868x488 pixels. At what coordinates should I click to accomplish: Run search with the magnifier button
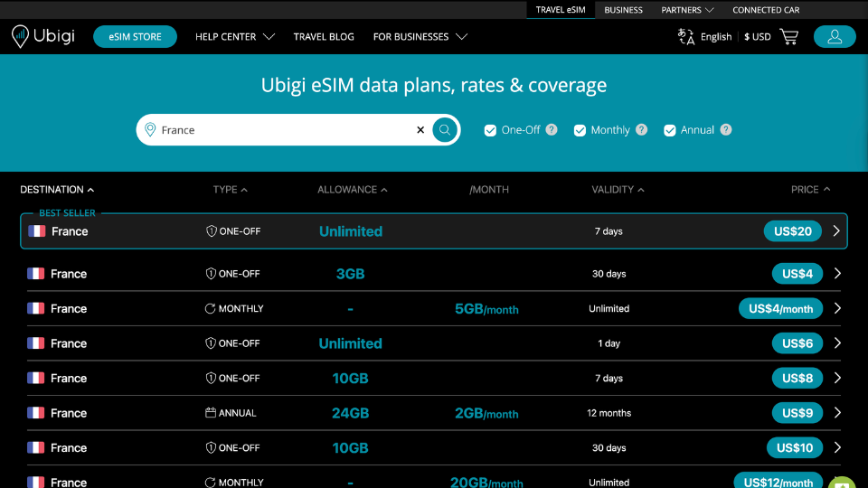point(445,130)
